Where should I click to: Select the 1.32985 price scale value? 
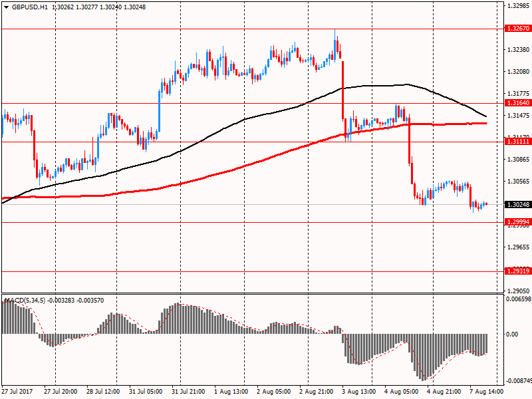[519, 5]
